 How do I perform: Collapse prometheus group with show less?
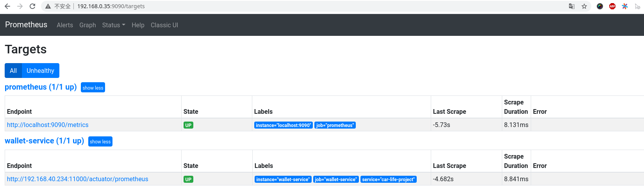tap(93, 88)
